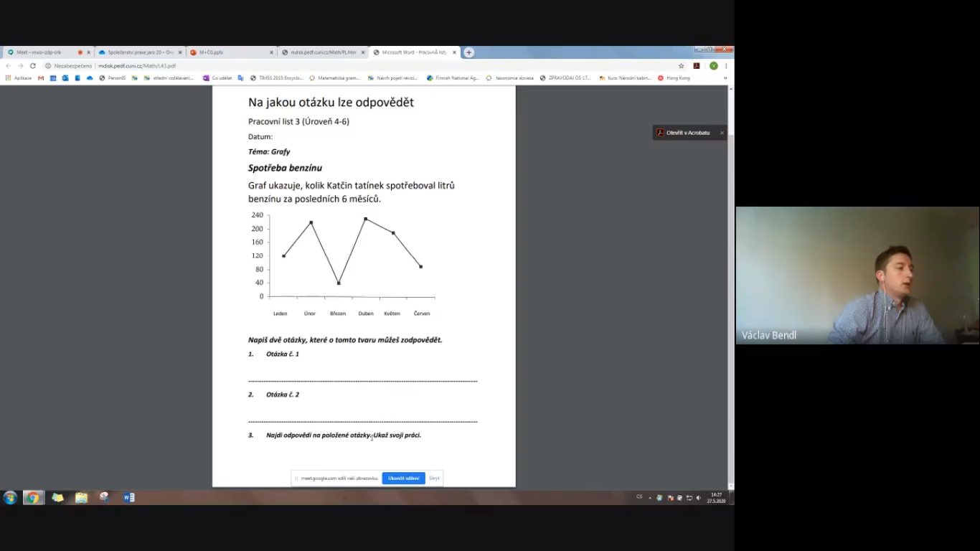Click the Apps grid icon in bookmarks bar
980x551 pixels.
point(9,77)
